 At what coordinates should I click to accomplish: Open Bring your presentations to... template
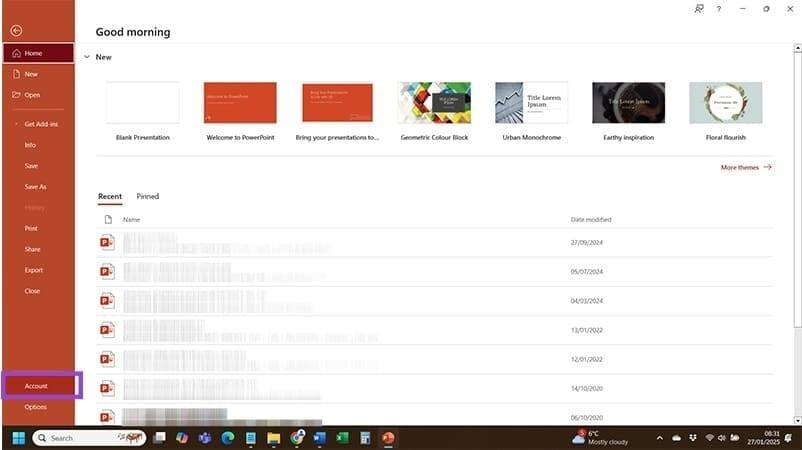tap(337, 111)
